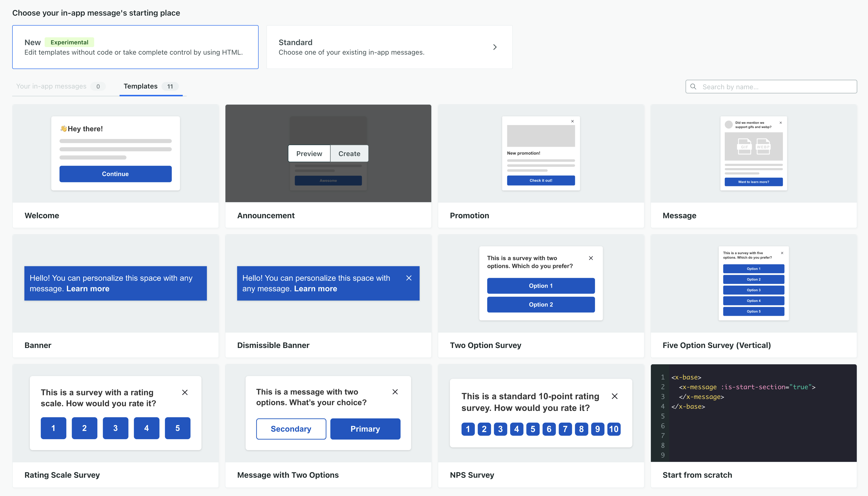Click the GIF file icon in the Message template
This screenshot has height=496, width=868.
(x=744, y=147)
